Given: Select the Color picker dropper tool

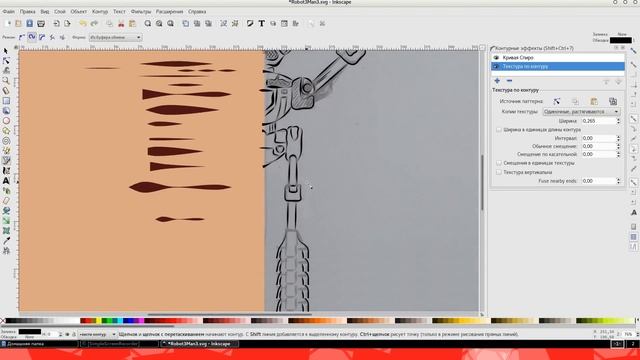Looking at the screenshot, I should point(6,240).
